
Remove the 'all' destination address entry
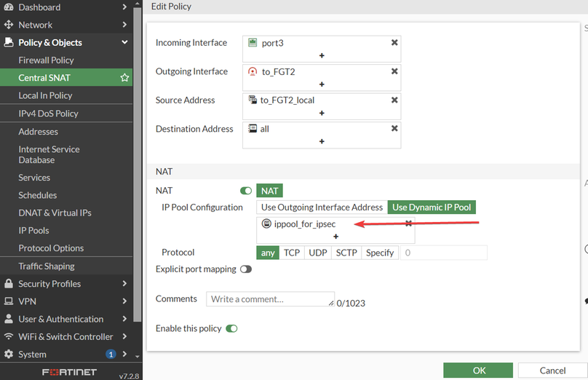(x=394, y=128)
